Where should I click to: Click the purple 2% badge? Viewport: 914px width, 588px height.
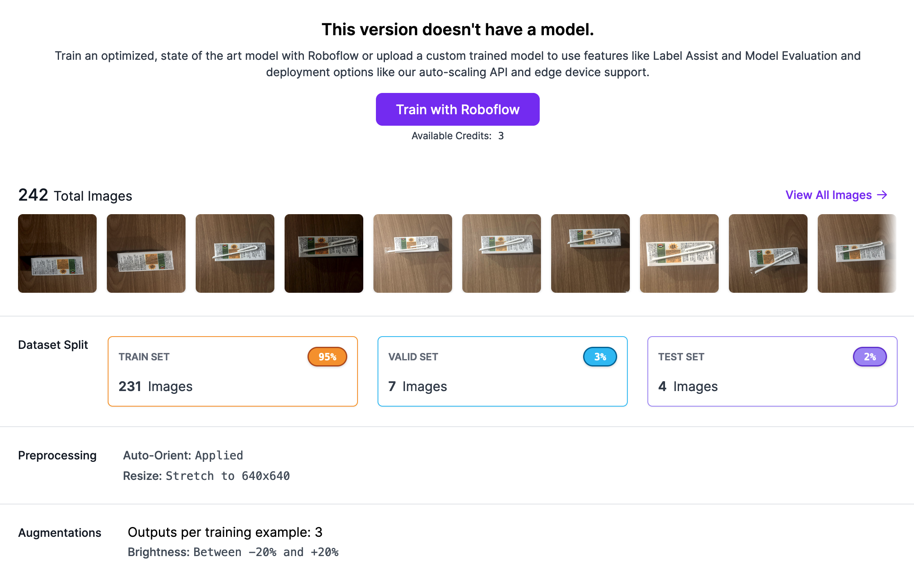(870, 357)
